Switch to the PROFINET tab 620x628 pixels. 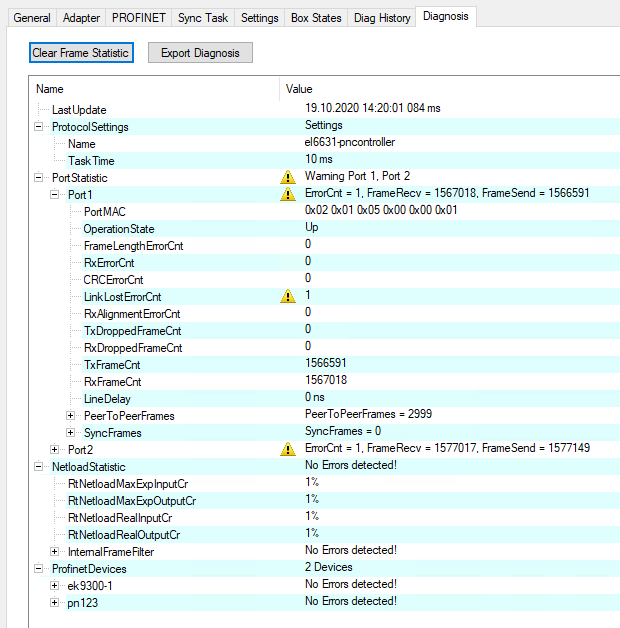(x=139, y=18)
